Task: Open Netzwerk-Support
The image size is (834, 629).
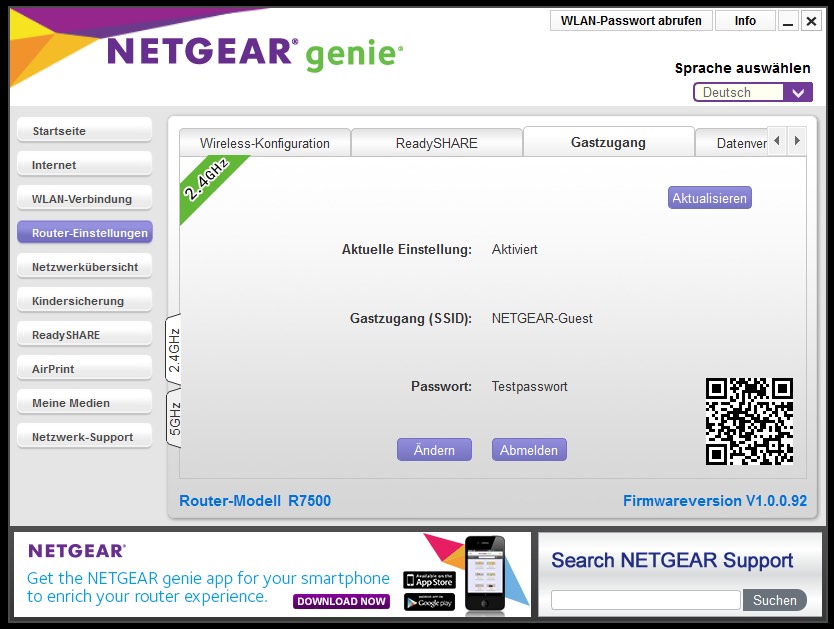Action: pos(85,437)
